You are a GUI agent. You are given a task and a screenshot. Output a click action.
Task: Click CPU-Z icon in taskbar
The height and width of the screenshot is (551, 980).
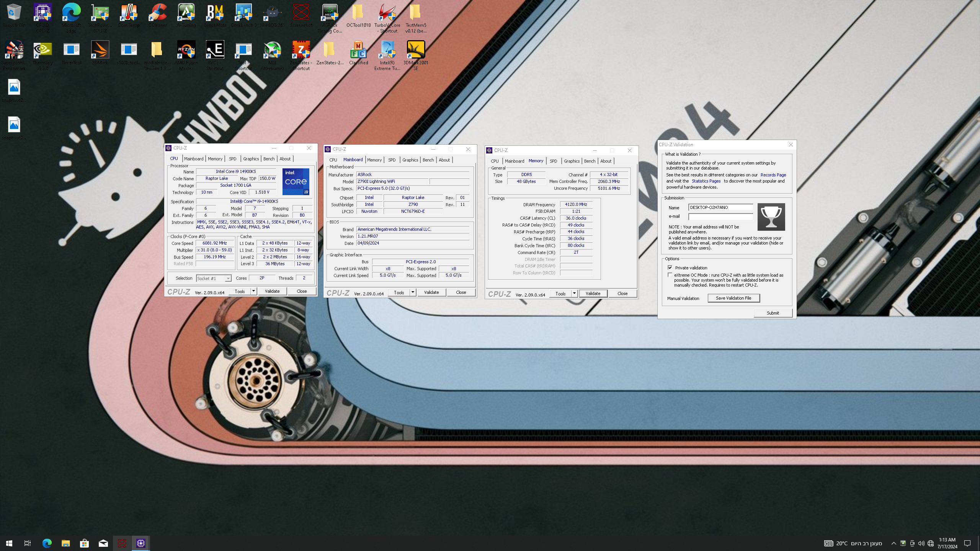click(x=140, y=543)
